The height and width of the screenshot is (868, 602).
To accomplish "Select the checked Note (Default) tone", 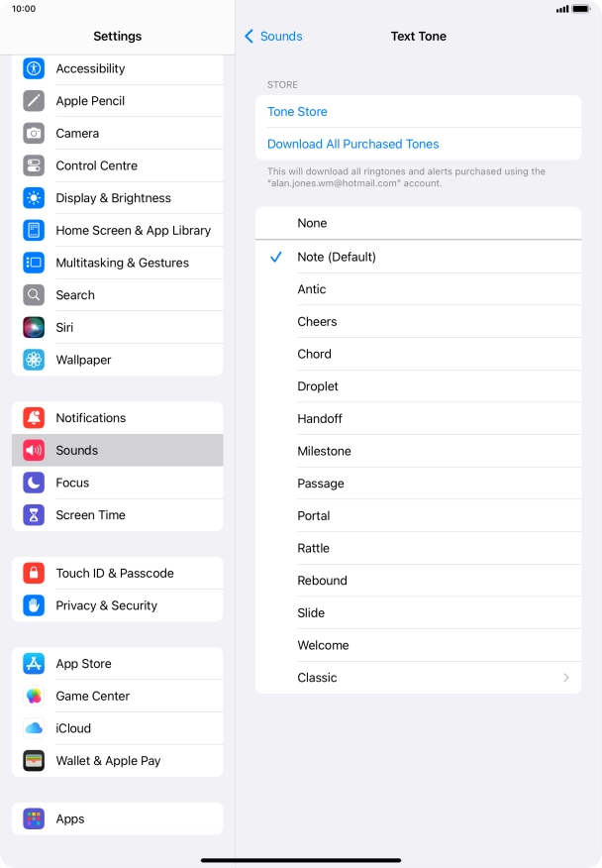I will pyautogui.click(x=418, y=257).
